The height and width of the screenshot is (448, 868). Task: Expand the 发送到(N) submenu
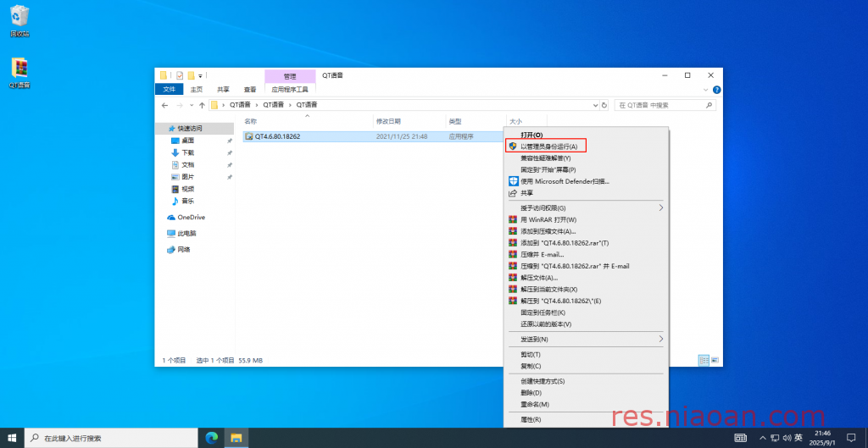point(587,339)
